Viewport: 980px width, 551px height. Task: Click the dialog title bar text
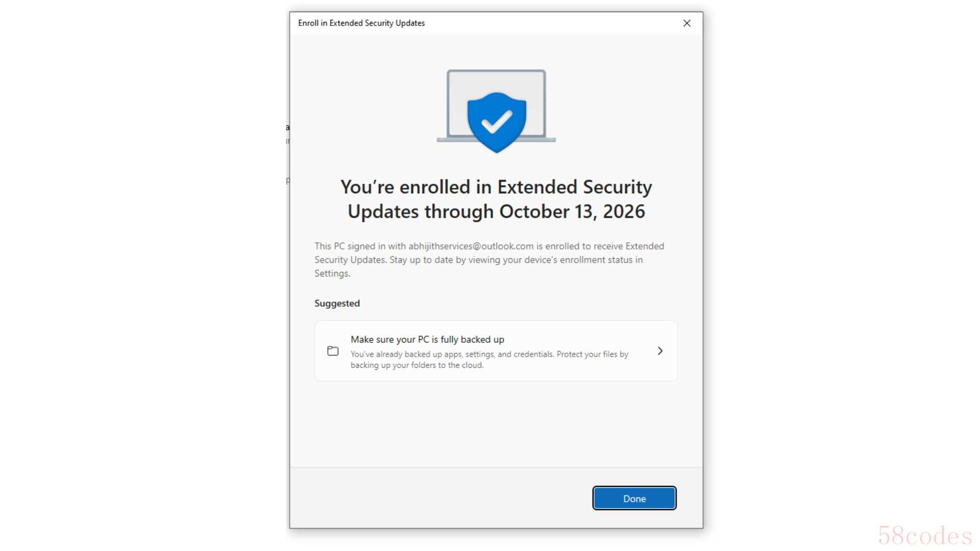(361, 23)
